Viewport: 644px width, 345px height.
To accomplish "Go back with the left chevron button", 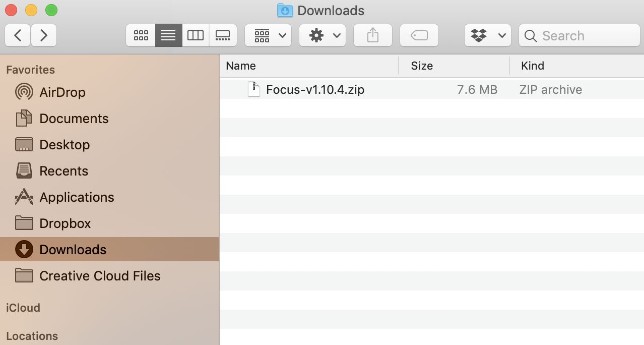I will point(18,35).
